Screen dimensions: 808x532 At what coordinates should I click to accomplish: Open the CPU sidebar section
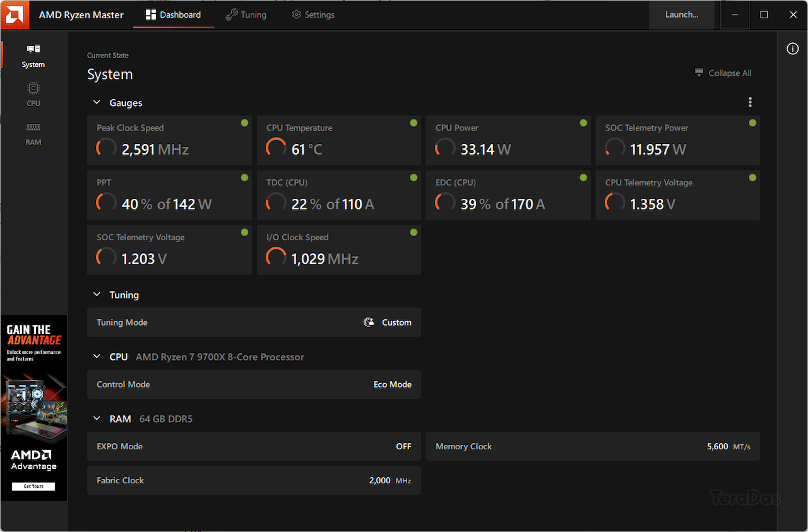click(33, 95)
